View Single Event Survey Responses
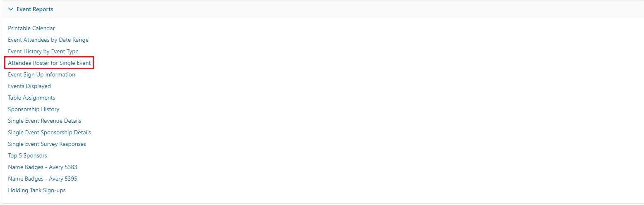644x205 pixels. [x=47, y=144]
